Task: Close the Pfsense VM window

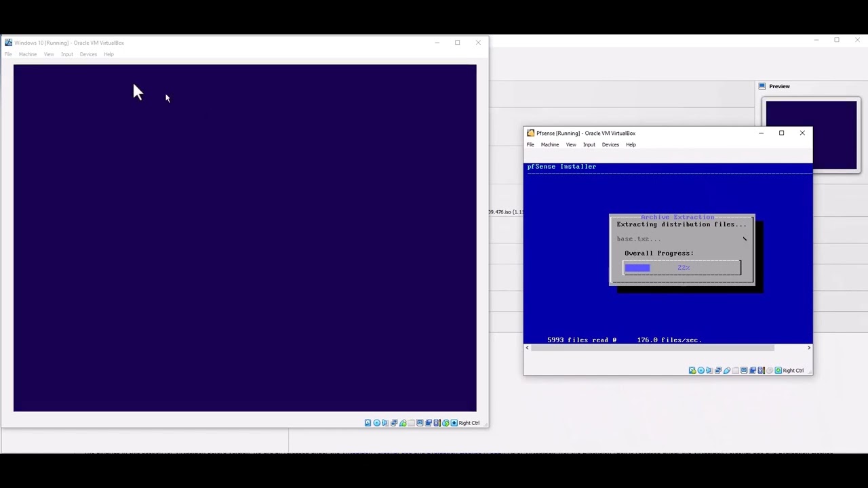Action: coord(802,133)
